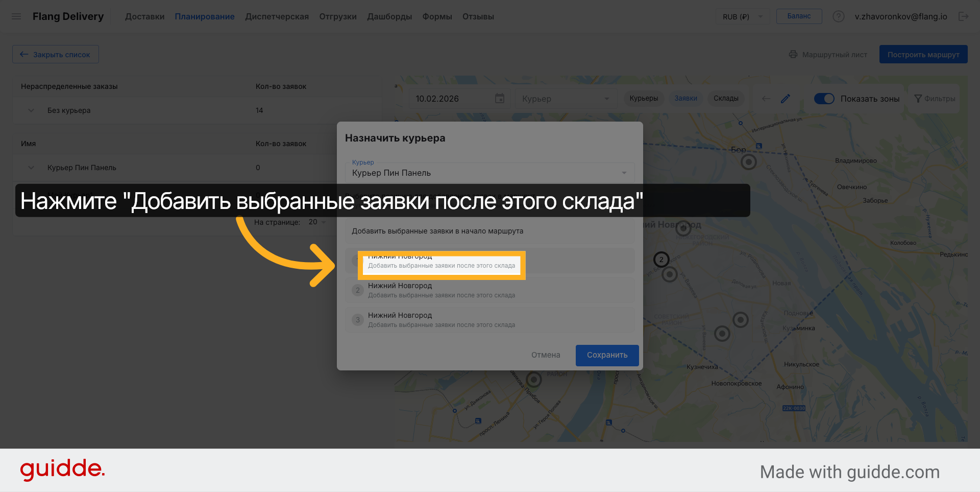Click Закрыть список link
The height and width of the screenshot is (492, 980).
click(x=55, y=54)
